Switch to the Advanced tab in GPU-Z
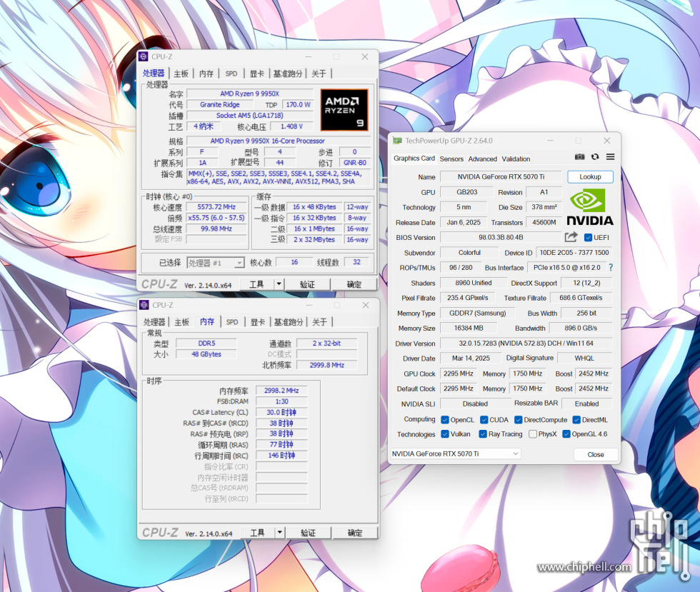Screen dimensions: 700x592 482,159
